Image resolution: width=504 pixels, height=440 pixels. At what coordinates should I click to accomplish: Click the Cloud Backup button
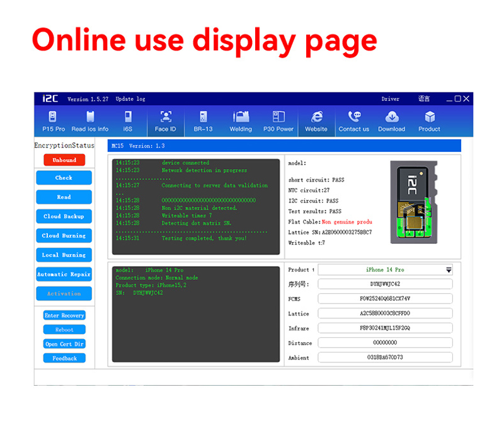pos(64,216)
